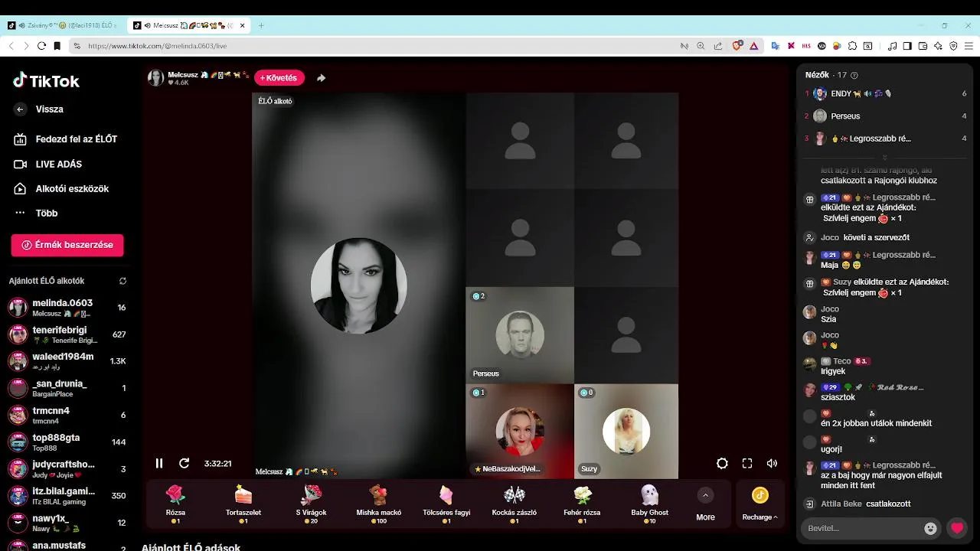Open Nézők info help icon
980x551 pixels.
[x=854, y=75]
